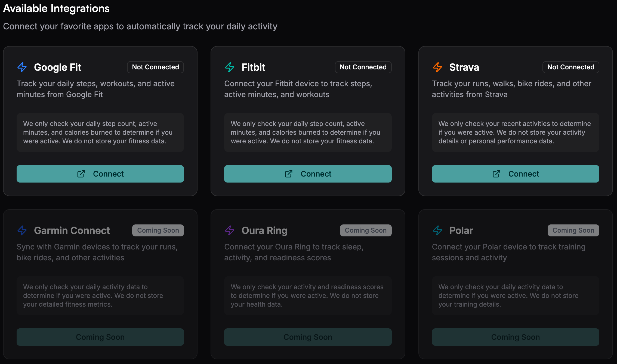Click the Available Integrations heading
617x364 pixels.
tap(56, 8)
